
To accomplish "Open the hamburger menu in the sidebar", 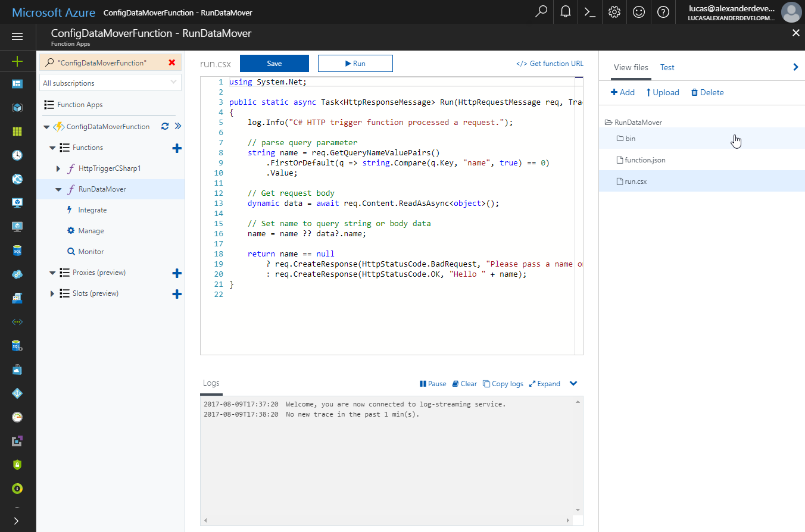I will coord(17,37).
